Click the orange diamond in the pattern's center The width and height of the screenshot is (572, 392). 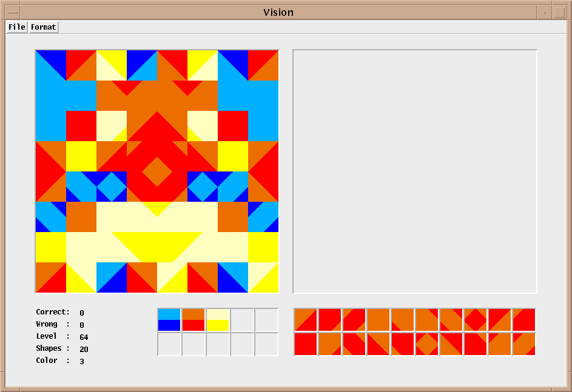157,171
